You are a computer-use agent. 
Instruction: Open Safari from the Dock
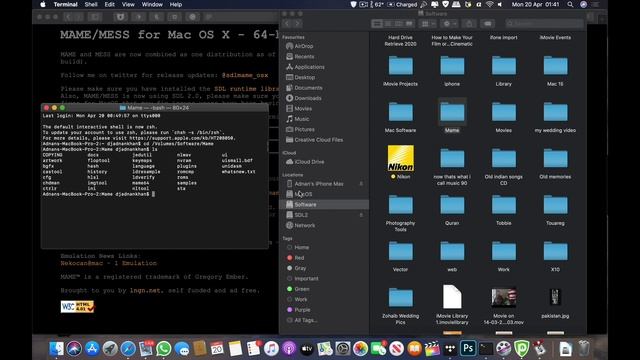coord(128,349)
